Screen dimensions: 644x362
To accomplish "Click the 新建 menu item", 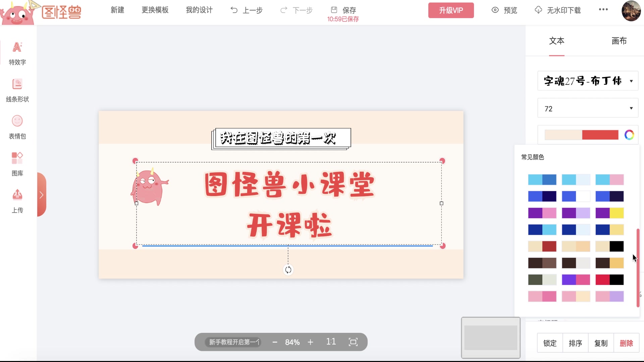I will pos(117,10).
